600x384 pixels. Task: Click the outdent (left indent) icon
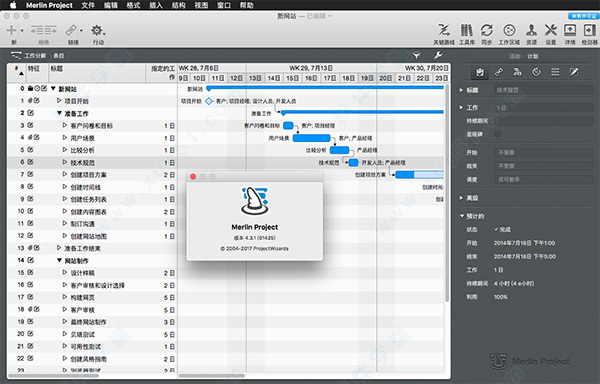[37, 30]
